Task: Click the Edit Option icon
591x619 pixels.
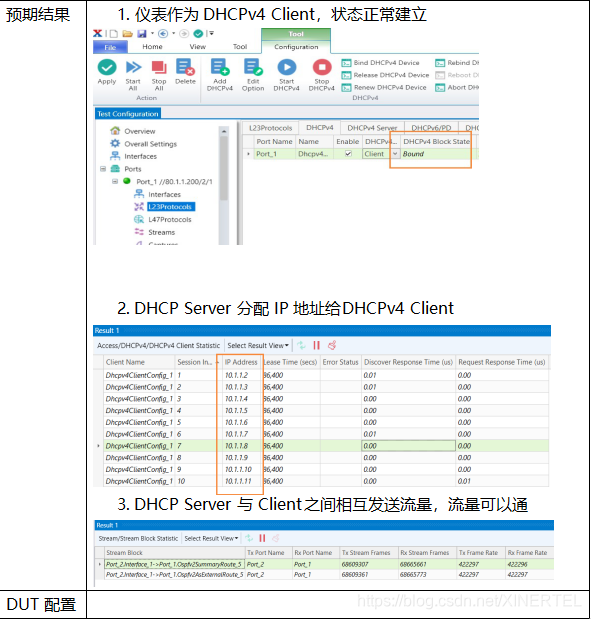Action: [x=253, y=67]
